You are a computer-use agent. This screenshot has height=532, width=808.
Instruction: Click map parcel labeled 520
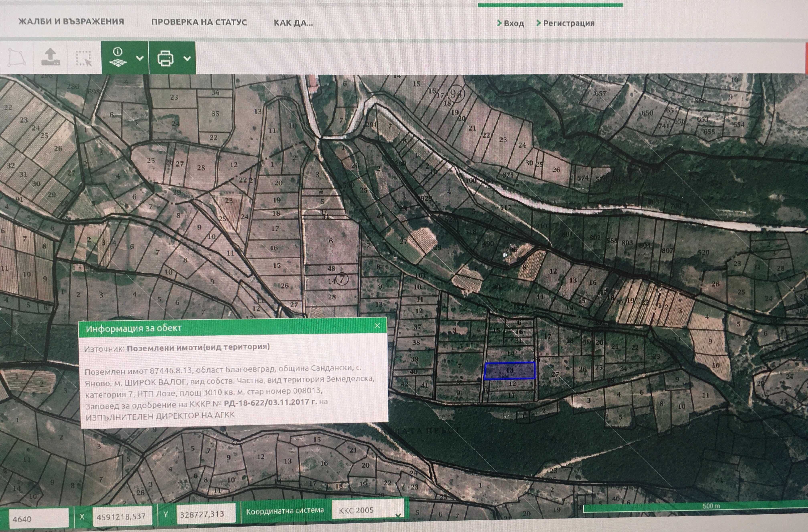703,252
